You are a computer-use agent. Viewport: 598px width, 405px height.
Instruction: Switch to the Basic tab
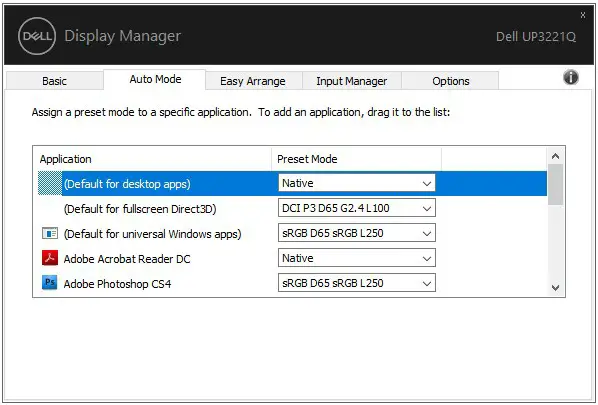pos(55,81)
